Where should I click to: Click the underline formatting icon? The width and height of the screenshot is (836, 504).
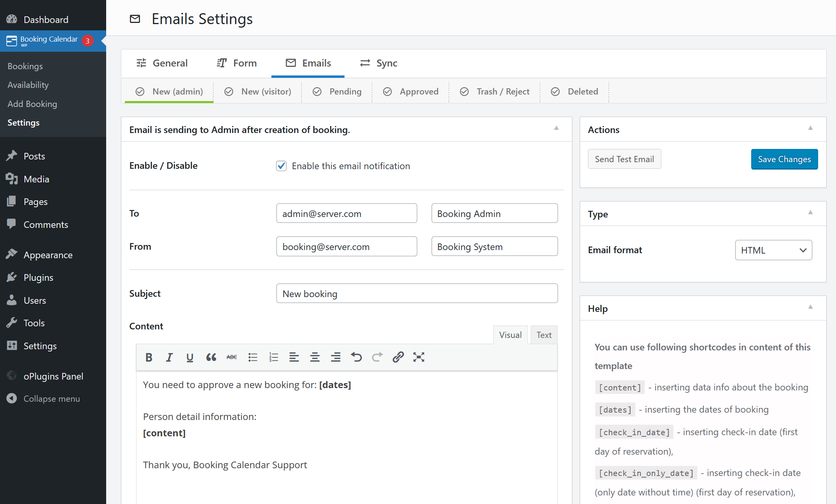189,357
